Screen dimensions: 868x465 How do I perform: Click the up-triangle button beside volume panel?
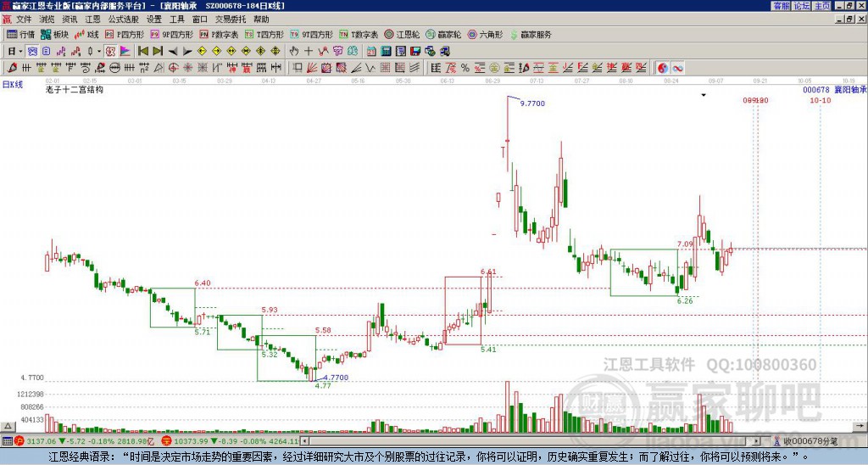coord(8,426)
